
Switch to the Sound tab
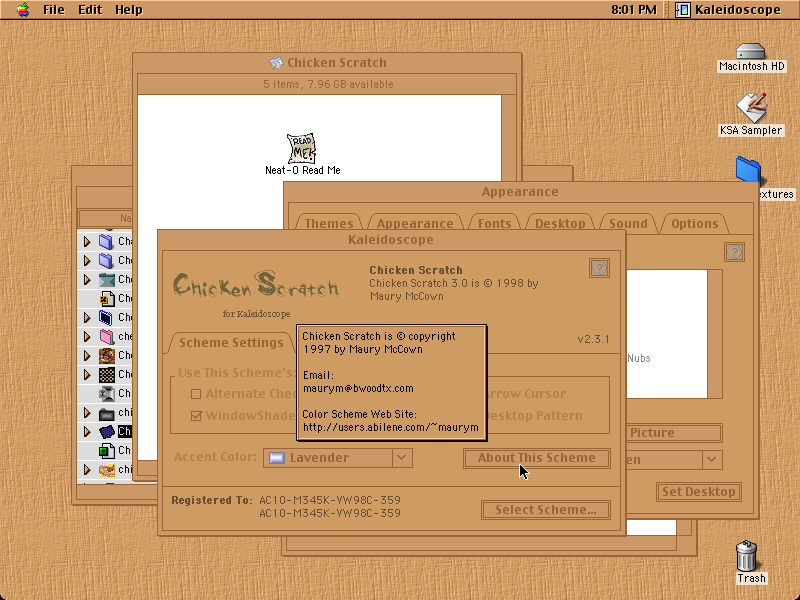[628, 223]
